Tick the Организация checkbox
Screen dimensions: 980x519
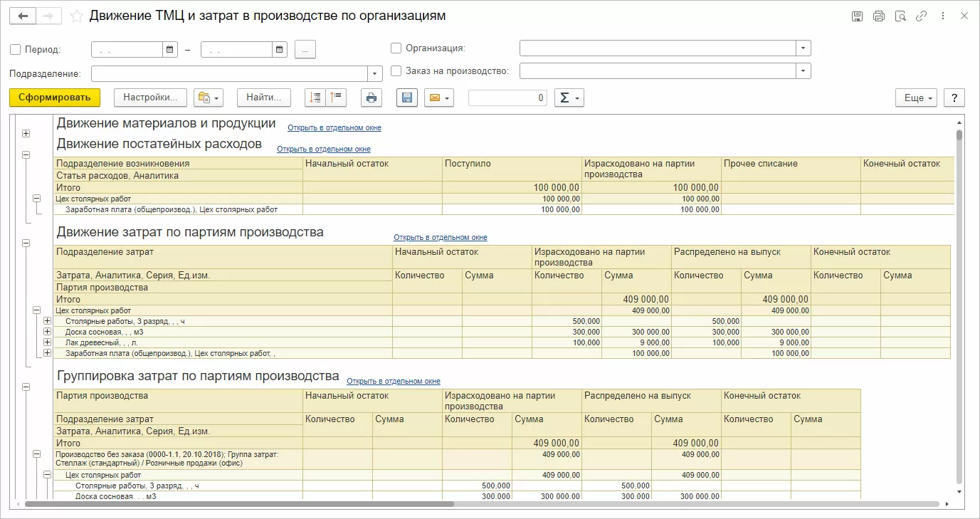coord(396,48)
